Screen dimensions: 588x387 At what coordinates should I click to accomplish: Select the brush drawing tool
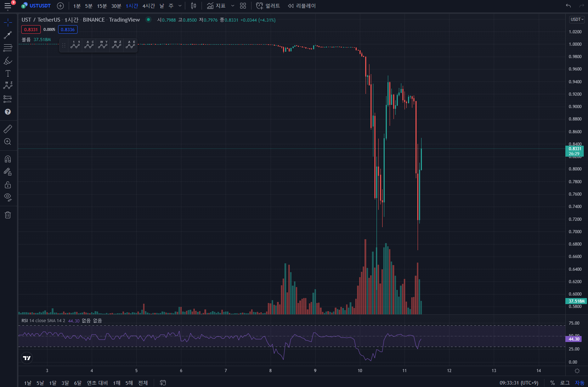(8, 61)
